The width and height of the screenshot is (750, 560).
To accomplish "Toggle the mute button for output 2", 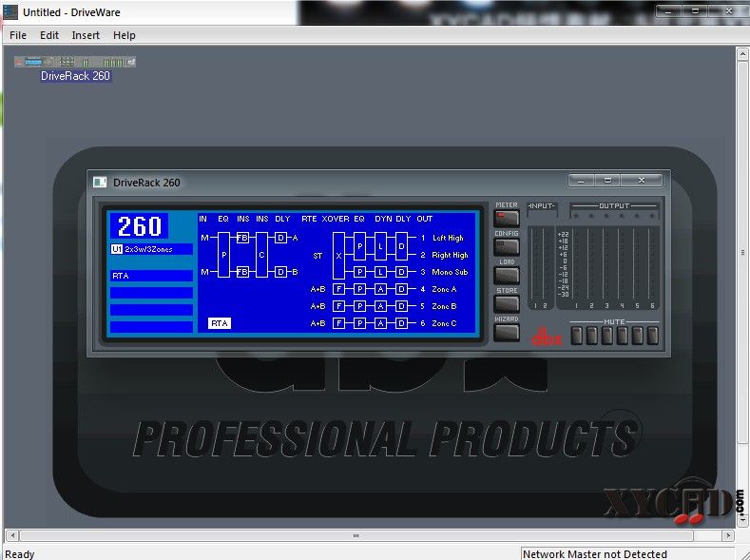I will click(x=591, y=336).
